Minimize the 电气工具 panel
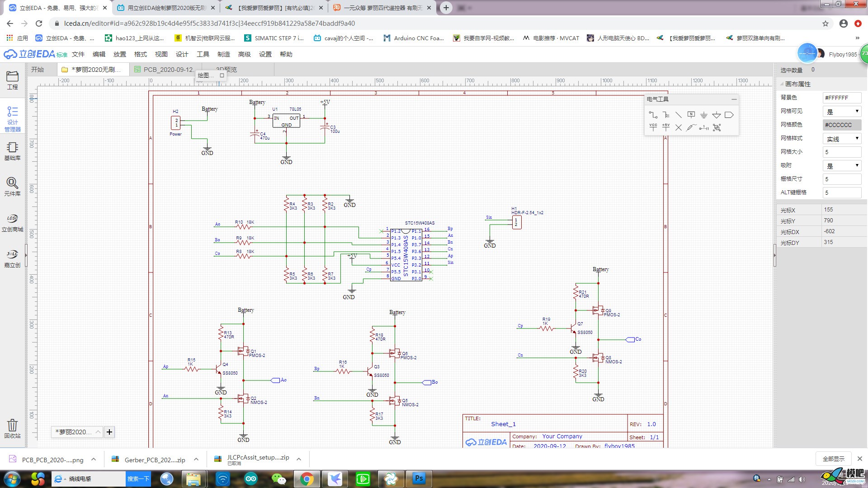 (x=734, y=99)
